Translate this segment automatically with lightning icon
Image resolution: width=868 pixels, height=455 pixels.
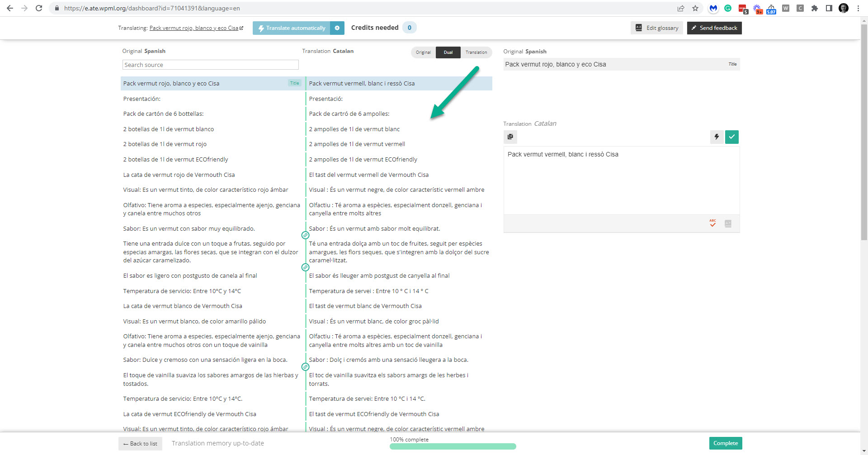tap(717, 137)
